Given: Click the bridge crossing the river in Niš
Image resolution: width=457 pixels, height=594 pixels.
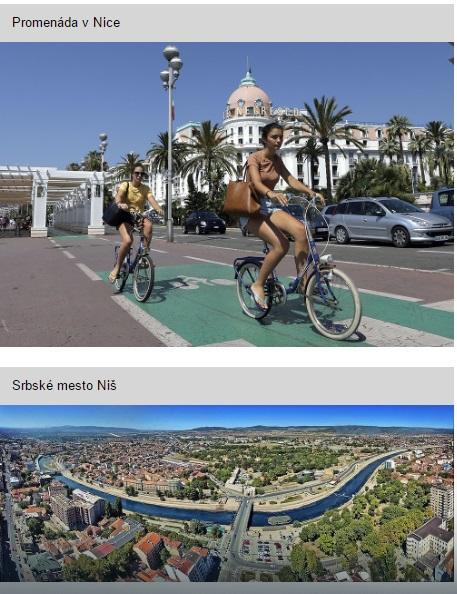Looking at the screenshot, I should [x=243, y=519].
